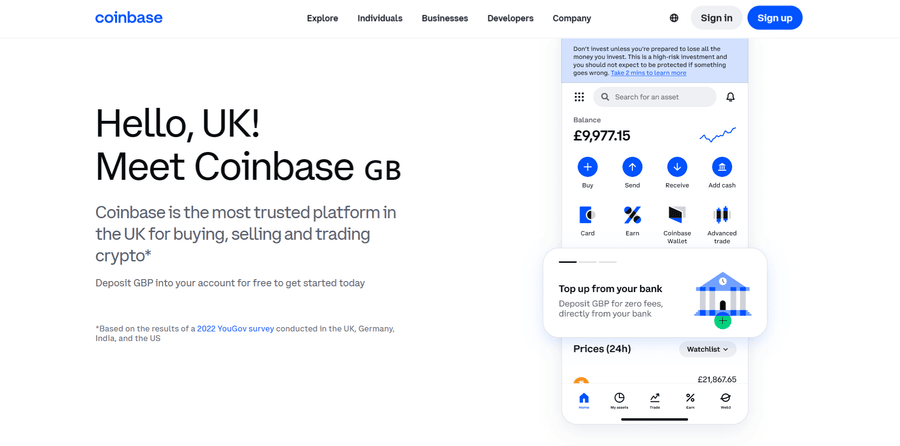Image resolution: width=900 pixels, height=446 pixels.
Task: Open the 2022 YouGov survey link
Action: click(x=235, y=328)
